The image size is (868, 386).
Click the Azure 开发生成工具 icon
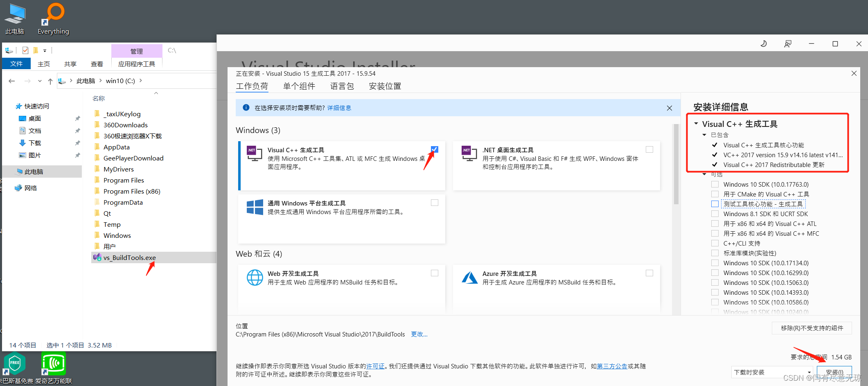[x=469, y=277]
